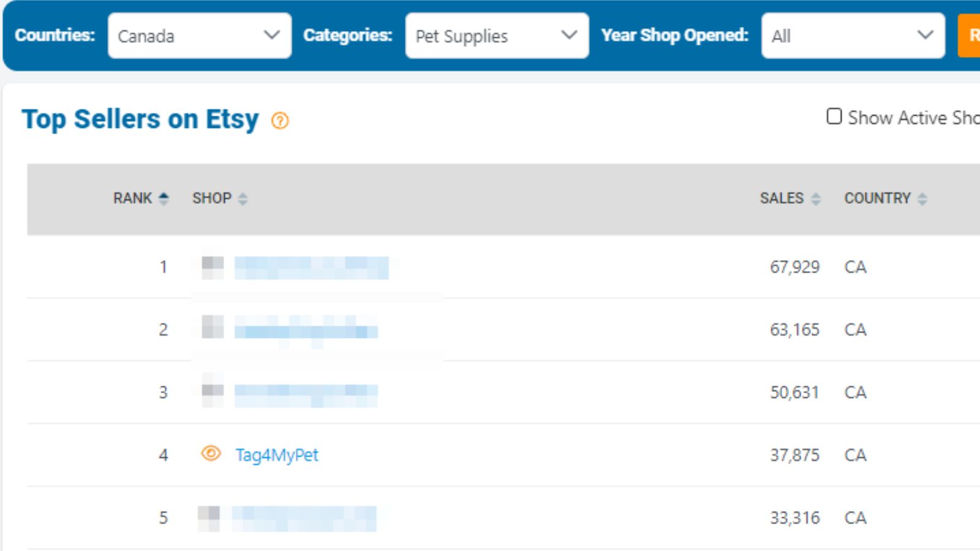
Task: Open the Top Sellers help question mark
Action: 279,121
